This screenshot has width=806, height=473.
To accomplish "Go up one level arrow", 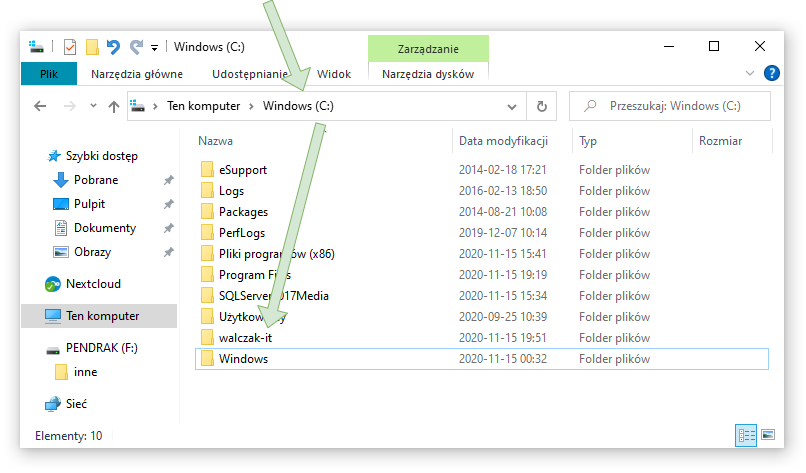I will (x=114, y=106).
